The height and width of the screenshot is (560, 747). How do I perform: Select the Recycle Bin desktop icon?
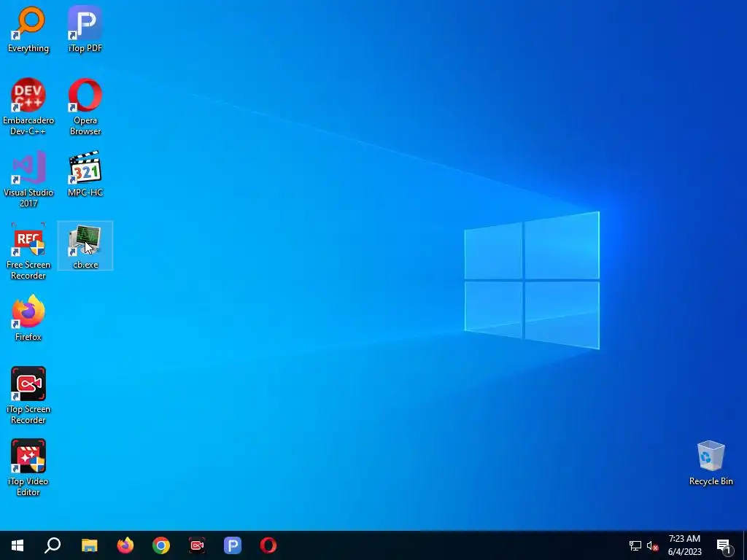(711, 463)
